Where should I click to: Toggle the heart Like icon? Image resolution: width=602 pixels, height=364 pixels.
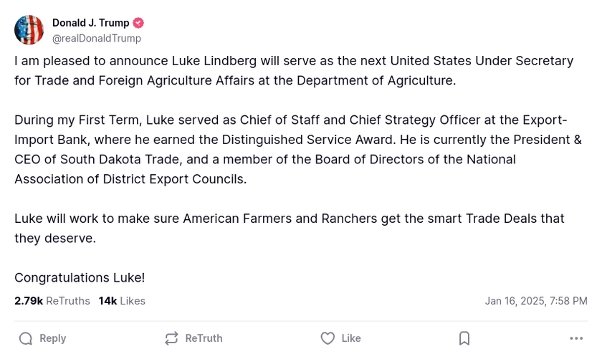click(x=328, y=338)
